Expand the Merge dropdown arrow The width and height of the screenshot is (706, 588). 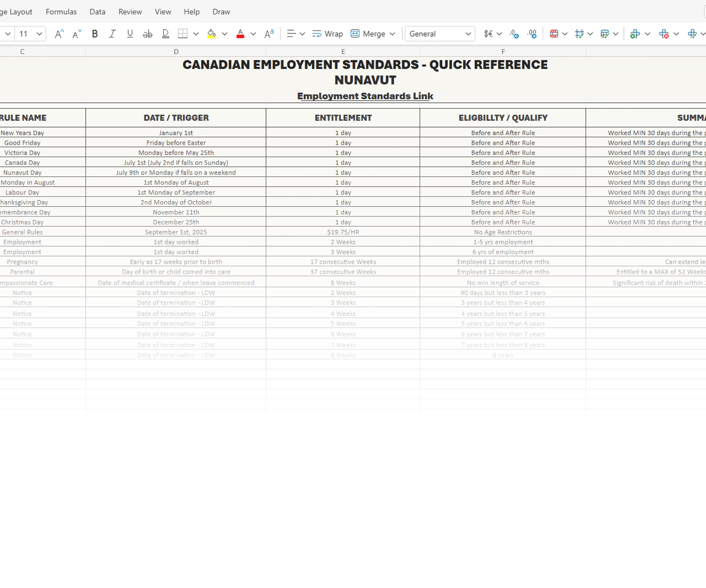(x=392, y=34)
